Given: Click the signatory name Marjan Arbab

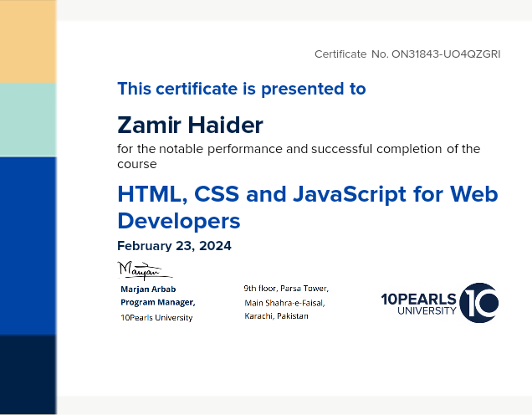Looking at the screenshot, I should coord(148,289).
